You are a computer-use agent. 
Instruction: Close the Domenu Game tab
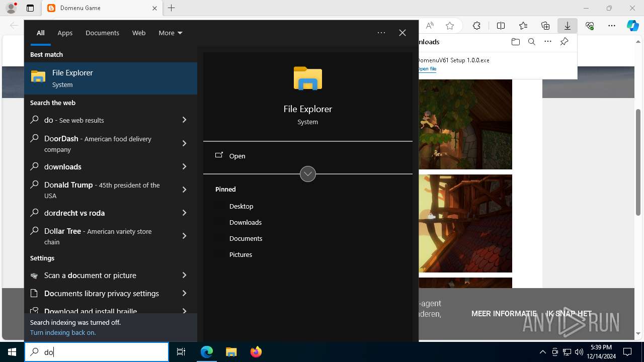pos(155,8)
